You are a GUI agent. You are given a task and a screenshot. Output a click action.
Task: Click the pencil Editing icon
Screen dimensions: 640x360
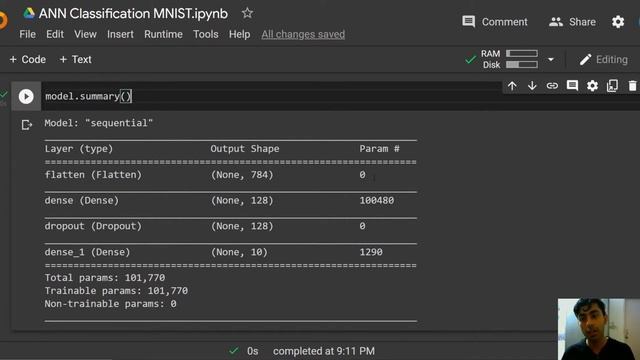pyautogui.click(x=585, y=60)
